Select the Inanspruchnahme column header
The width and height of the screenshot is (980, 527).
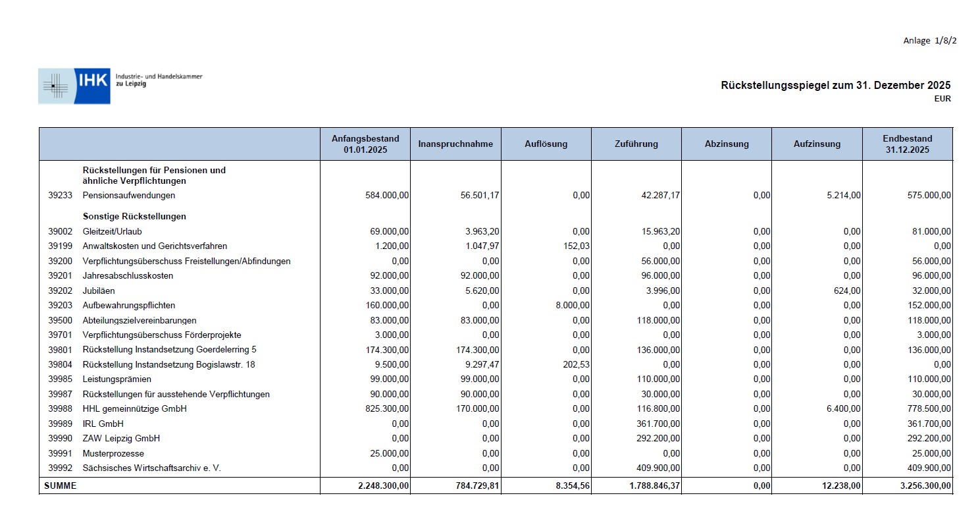[x=455, y=144]
